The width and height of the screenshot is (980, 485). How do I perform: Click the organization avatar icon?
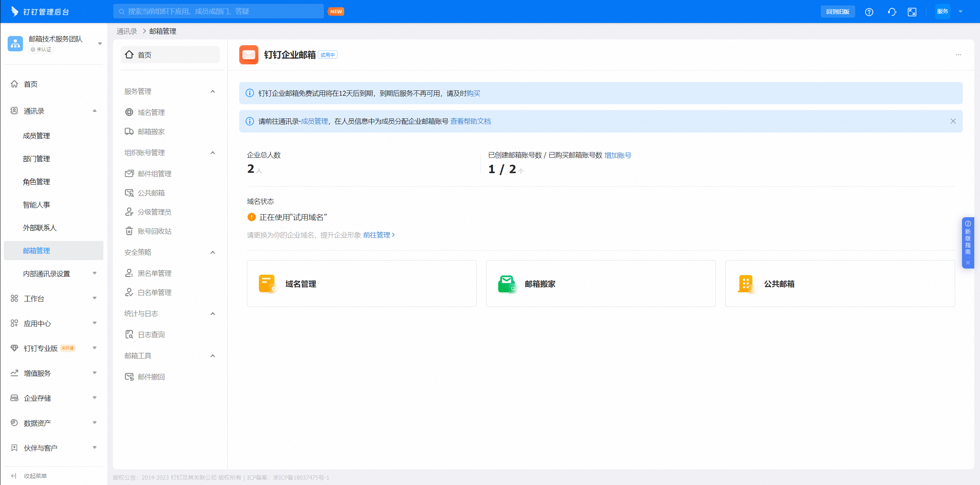(x=15, y=44)
